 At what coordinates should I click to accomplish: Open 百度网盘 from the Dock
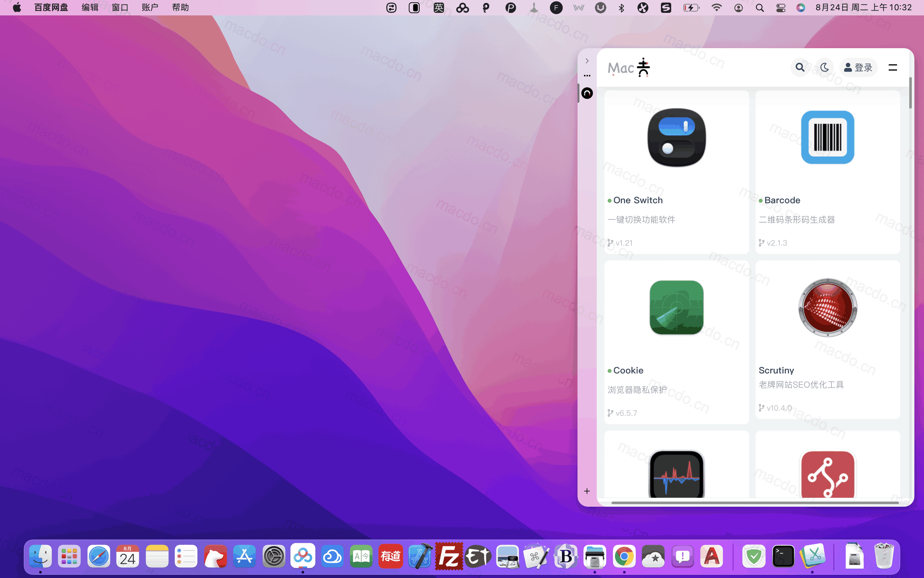tap(303, 556)
